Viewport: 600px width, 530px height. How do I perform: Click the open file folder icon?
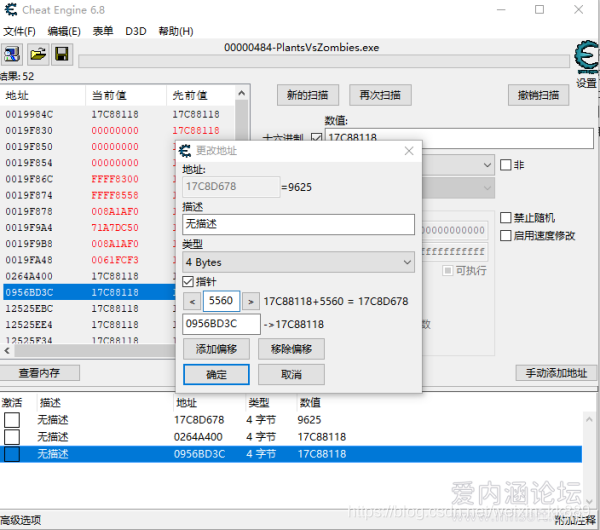37,54
